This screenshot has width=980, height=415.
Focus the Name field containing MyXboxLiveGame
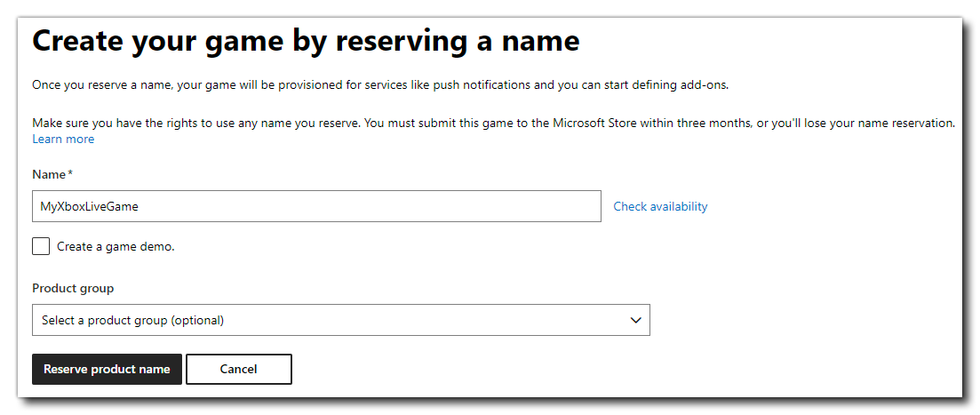coord(316,206)
